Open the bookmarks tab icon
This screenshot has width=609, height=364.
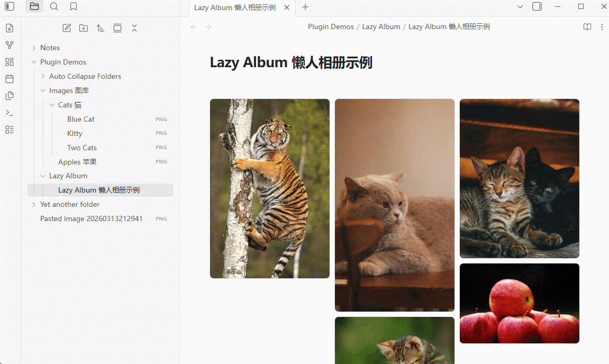[x=74, y=6]
